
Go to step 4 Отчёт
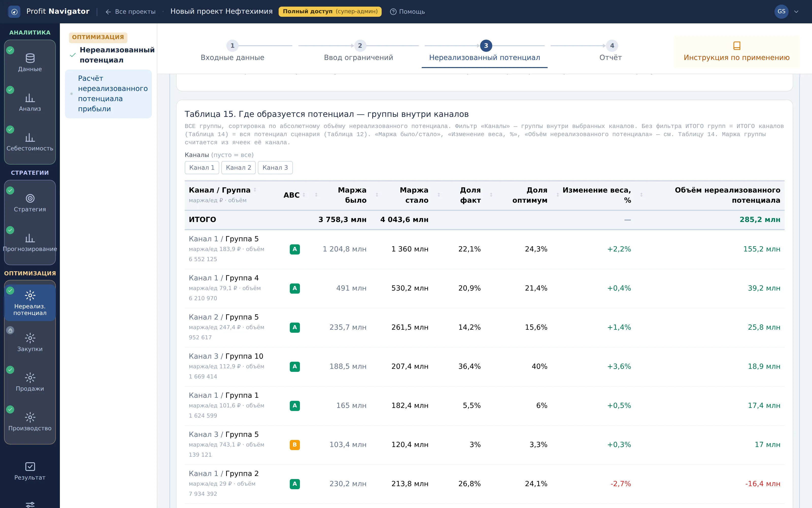point(611,51)
